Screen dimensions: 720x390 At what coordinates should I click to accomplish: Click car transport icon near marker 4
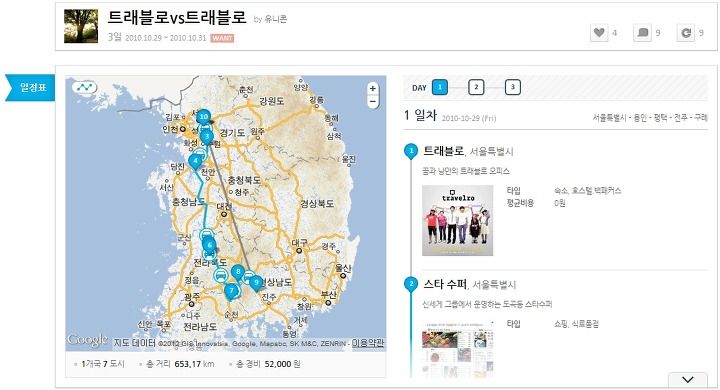coord(200,153)
